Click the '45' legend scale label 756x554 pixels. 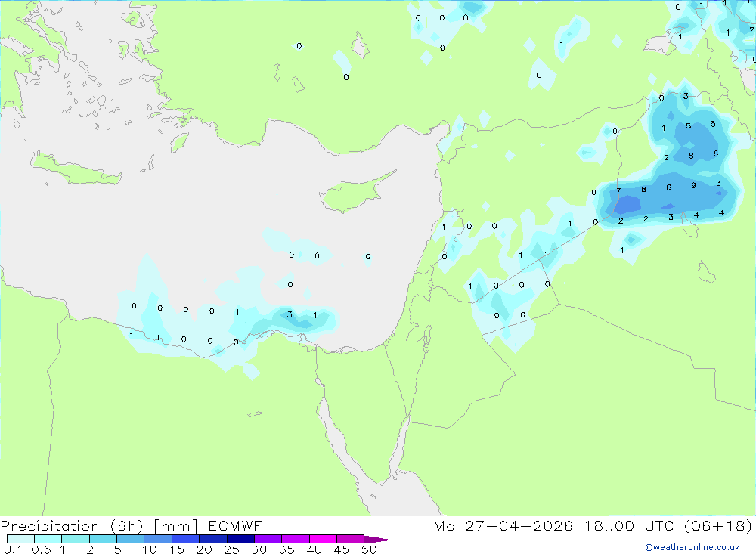(342, 549)
